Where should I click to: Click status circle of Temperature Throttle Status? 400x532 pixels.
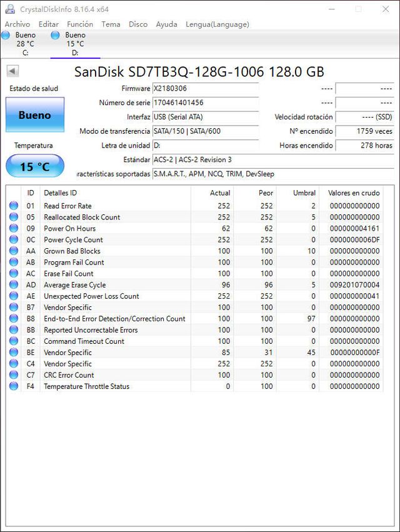point(14,386)
